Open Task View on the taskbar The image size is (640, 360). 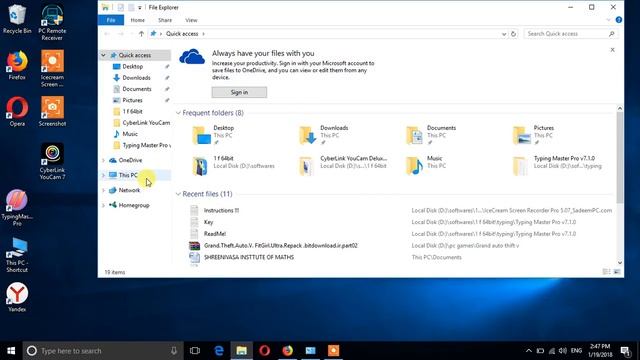(195, 351)
